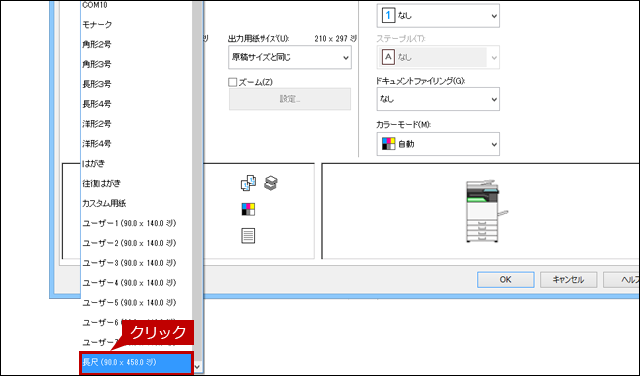Image resolution: width=640 pixels, height=376 pixels.
Task: Select 角形3号 envelope size
Action: [x=136, y=64]
